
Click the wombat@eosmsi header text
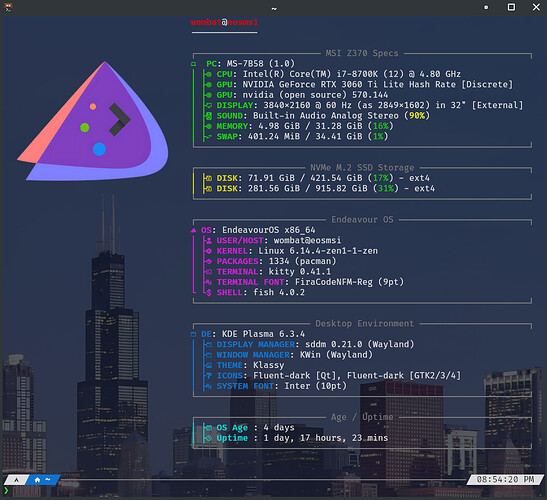pos(224,22)
